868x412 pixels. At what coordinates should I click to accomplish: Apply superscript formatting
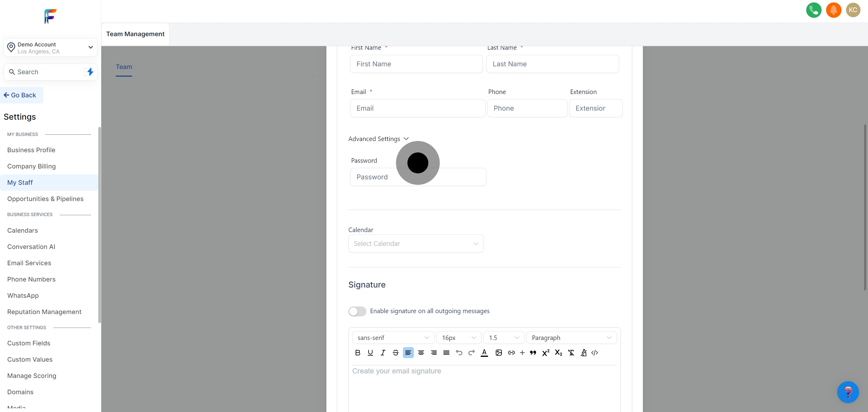(x=546, y=352)
